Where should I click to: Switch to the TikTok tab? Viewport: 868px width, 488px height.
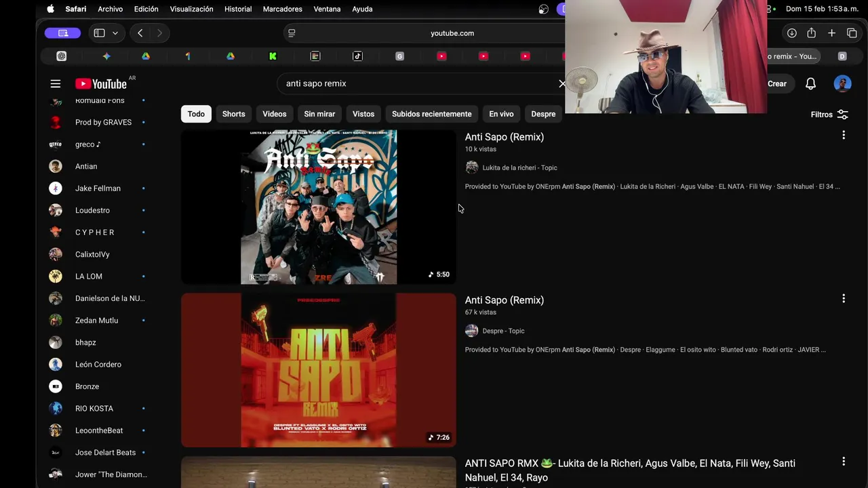point(357,56)
